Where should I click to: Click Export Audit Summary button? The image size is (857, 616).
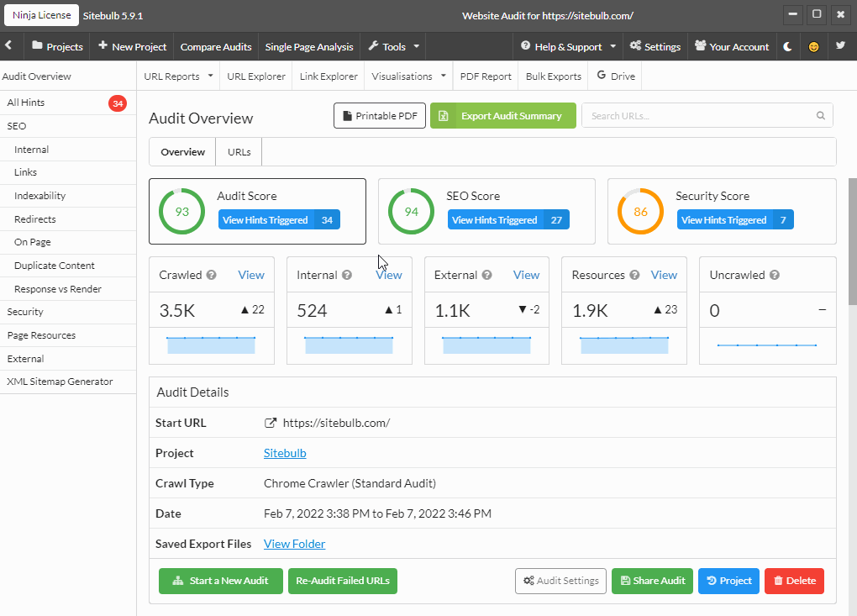point(502,116)
